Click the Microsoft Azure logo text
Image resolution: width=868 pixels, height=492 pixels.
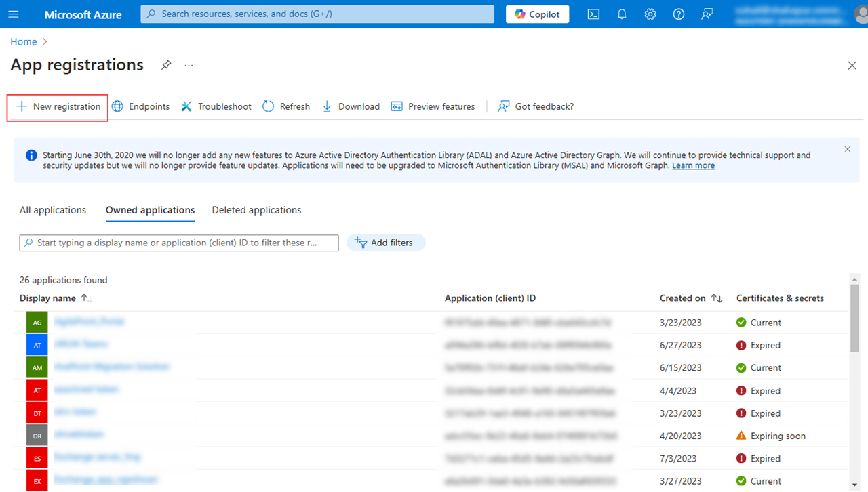83,14
